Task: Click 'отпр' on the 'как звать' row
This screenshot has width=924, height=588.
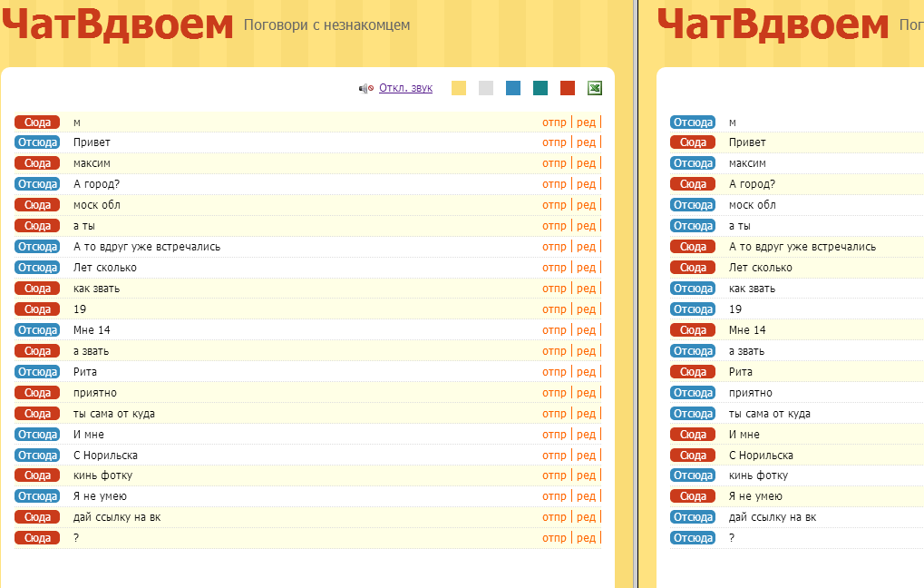Action: 554,289
